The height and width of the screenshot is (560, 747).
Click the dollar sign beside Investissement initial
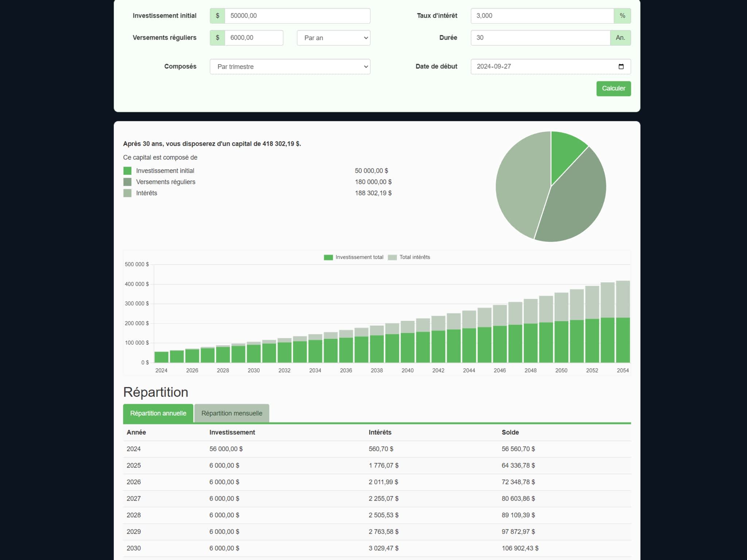(217, 16)
